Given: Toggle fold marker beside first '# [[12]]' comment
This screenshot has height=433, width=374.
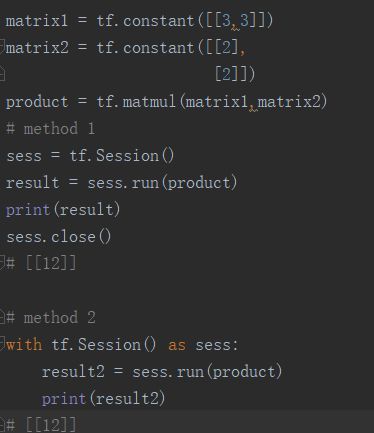Looking at the screenshot, I should pyautogui.click(x=2, y=262).
